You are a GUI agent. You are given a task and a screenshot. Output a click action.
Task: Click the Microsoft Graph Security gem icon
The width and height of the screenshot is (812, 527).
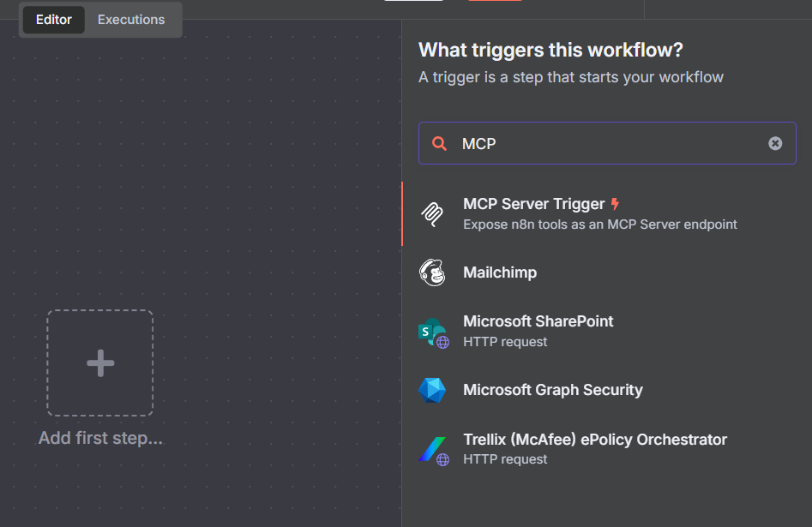tap(432, 391)
